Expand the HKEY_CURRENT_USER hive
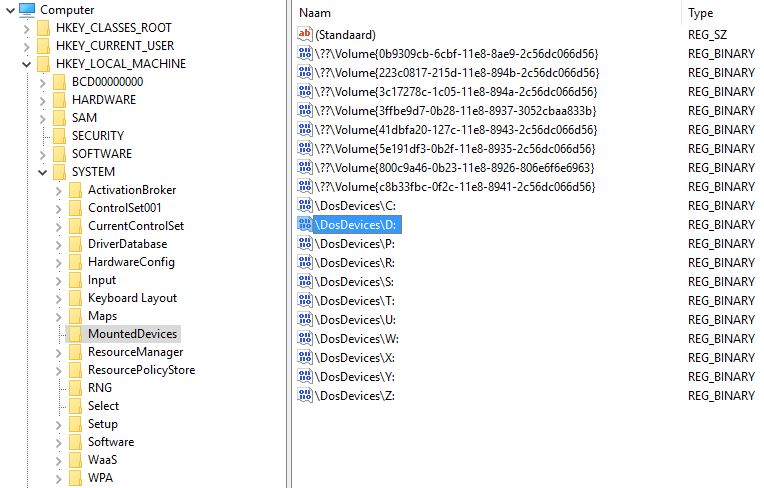The height and width of the screenshot is (488, 764). point(27,46)
